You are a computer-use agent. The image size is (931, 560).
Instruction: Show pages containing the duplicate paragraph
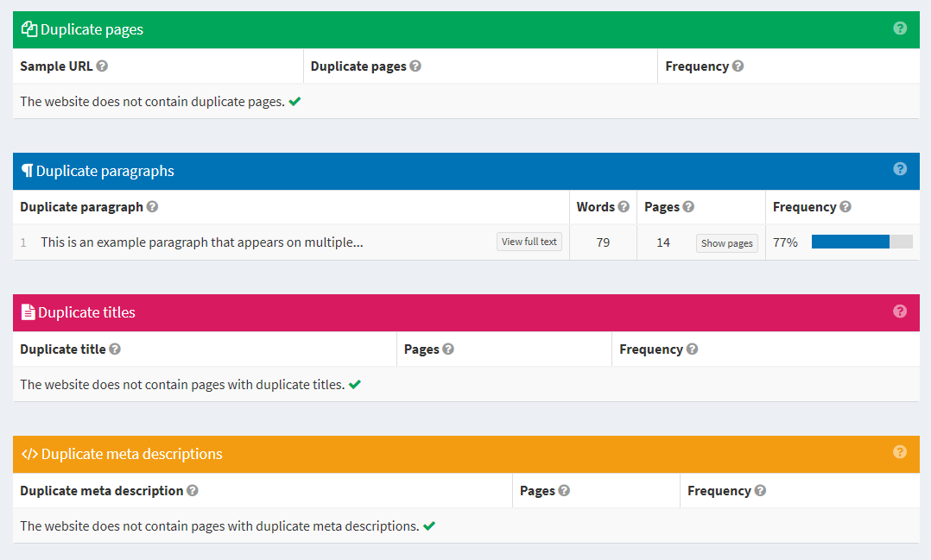pos(726,243)
